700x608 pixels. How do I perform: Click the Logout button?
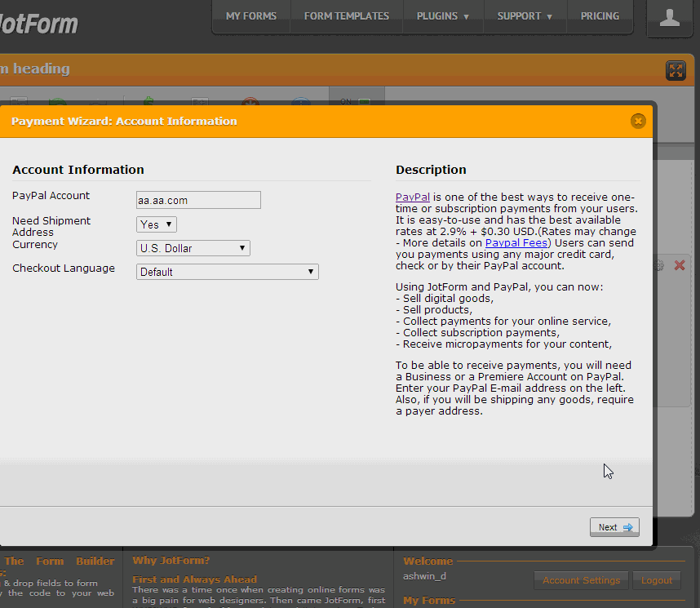tap(657, 580)
